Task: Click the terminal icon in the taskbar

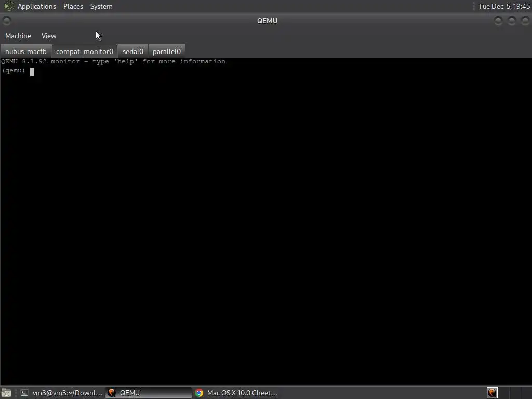Action: [x=24, y=393]
